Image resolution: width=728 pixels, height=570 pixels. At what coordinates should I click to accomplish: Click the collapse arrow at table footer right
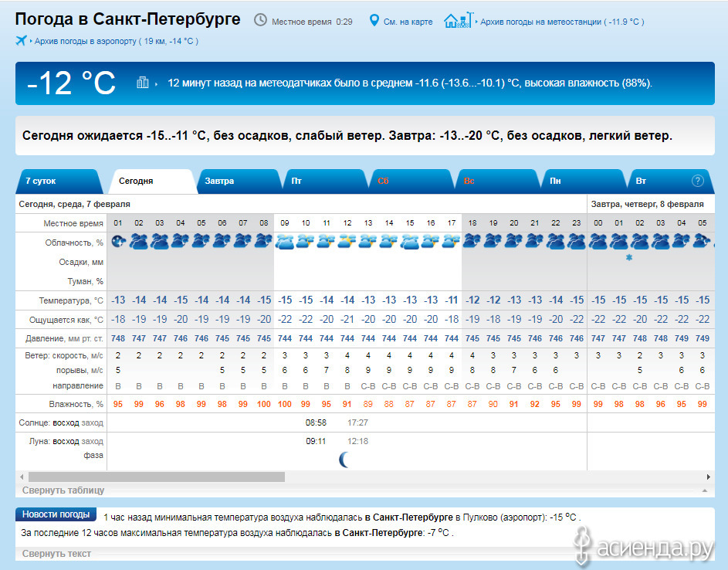(705, 490)
